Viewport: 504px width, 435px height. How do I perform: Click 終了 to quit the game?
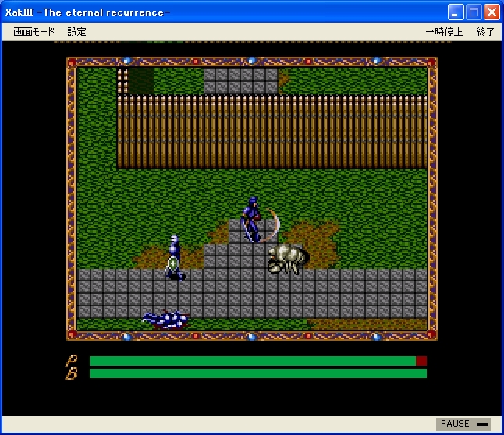[485, 32]
